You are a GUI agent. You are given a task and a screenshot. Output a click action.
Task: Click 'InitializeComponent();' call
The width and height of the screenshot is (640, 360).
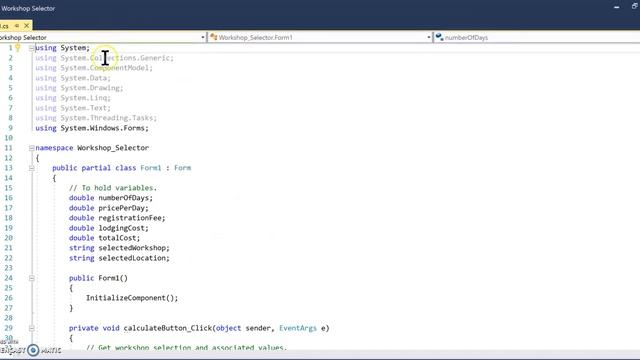(132, 298)
